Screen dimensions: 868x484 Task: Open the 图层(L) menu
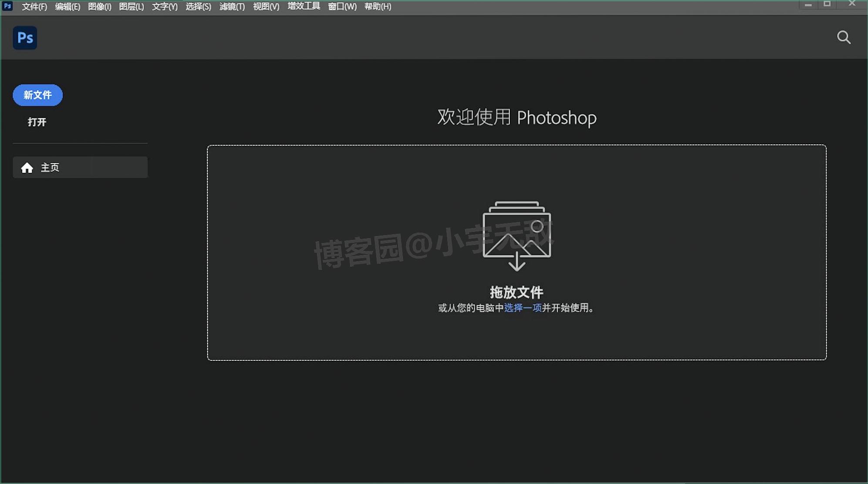pyautogui.click(x=131, y=7)
